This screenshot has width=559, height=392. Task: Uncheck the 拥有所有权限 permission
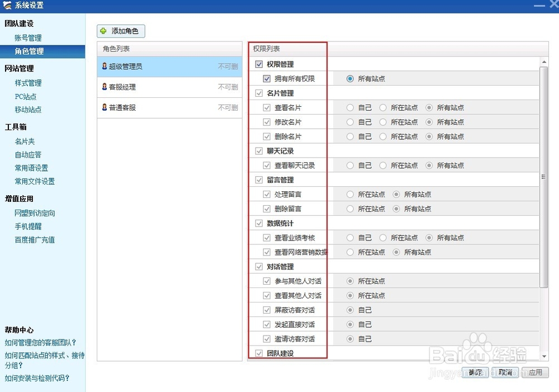[x=267, y=79]
